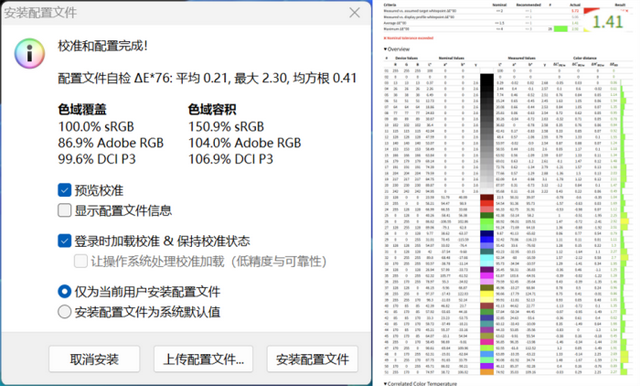640x386 pixels.
Task: Click the 上传配置文件... button
Action: (203, 359)
